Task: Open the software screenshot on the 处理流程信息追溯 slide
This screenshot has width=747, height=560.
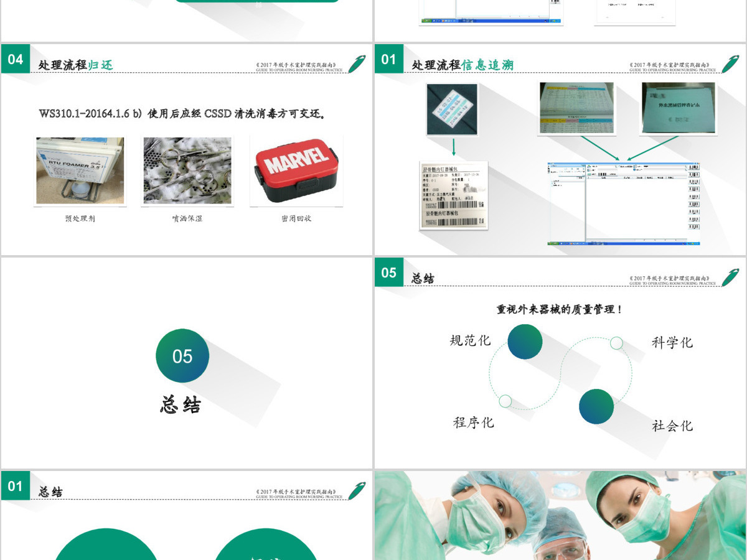Action: (623, 204)
